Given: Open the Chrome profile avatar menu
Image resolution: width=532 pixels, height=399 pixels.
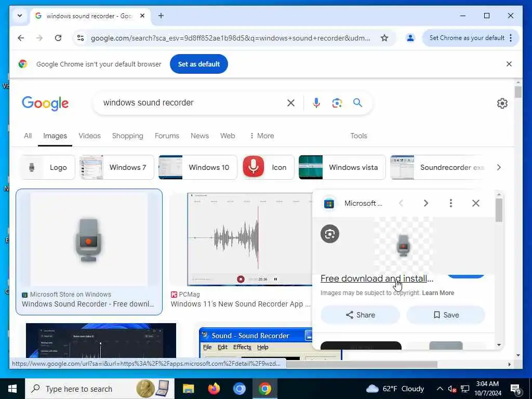Looking at the screenshot, I should [410, 38].
